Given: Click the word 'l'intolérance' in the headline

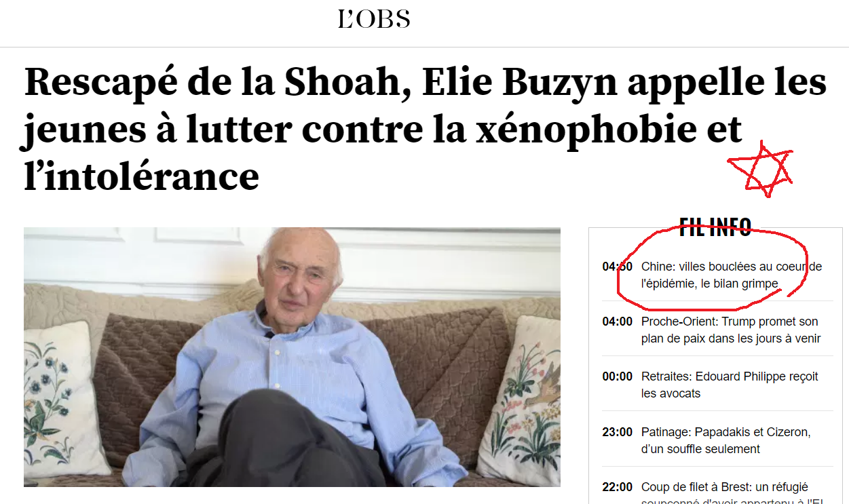Looking at the screenshot, I should 141,176.
